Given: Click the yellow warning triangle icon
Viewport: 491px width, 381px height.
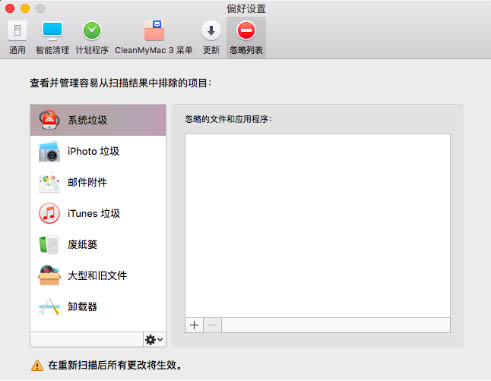Looking at the screenshot, I should tap(37, 366).
